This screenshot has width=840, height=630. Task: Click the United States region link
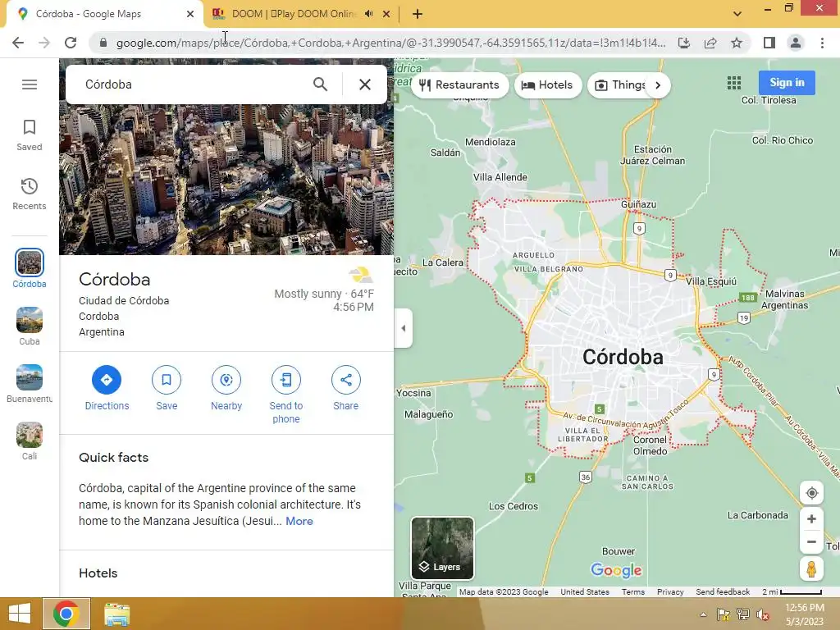click(585, 592)
